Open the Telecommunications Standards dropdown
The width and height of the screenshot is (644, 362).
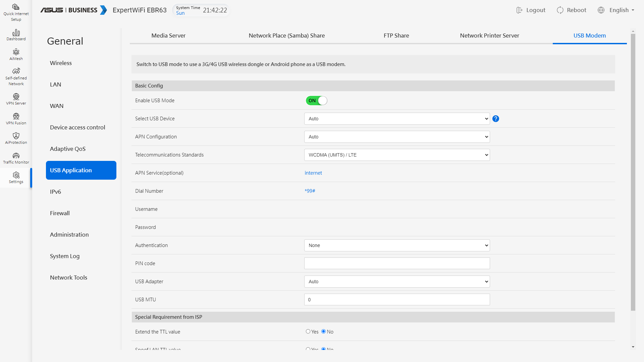397,155
